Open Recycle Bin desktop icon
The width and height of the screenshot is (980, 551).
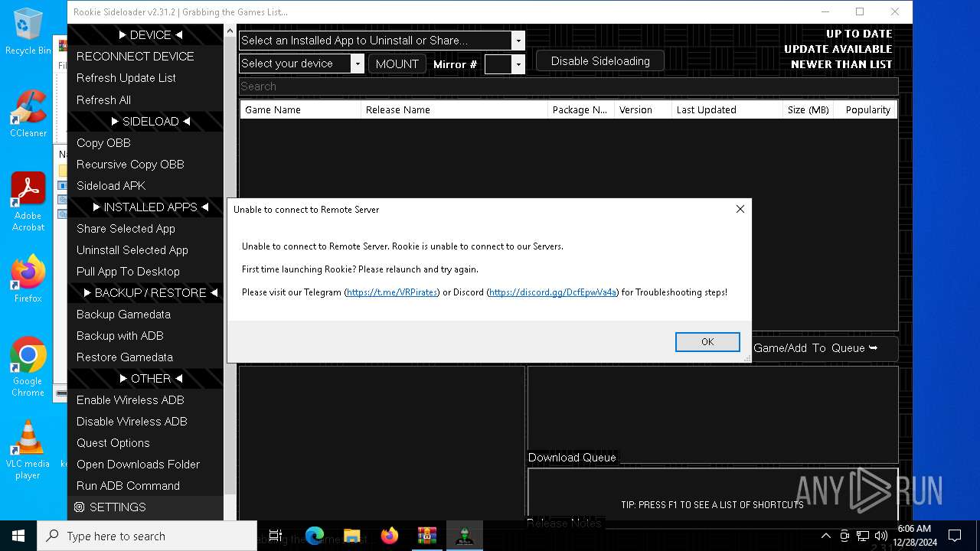click(x=28, y=31)
